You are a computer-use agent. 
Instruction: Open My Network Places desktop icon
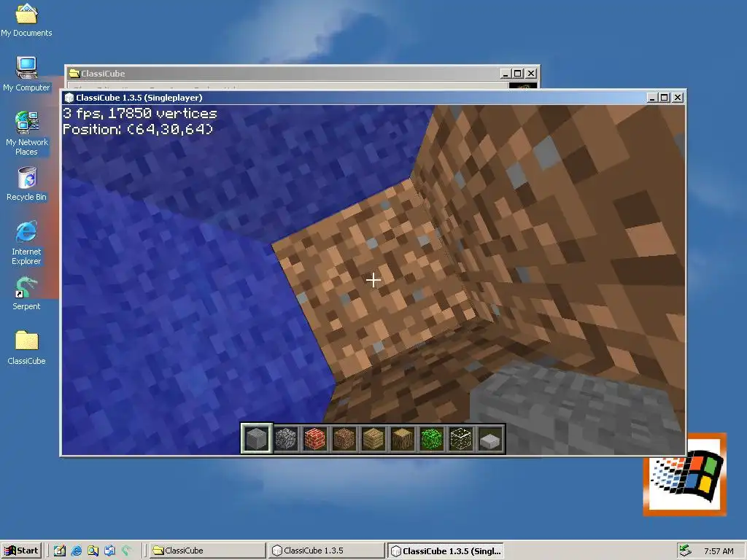pyautogui.click(x=26, y=133)
